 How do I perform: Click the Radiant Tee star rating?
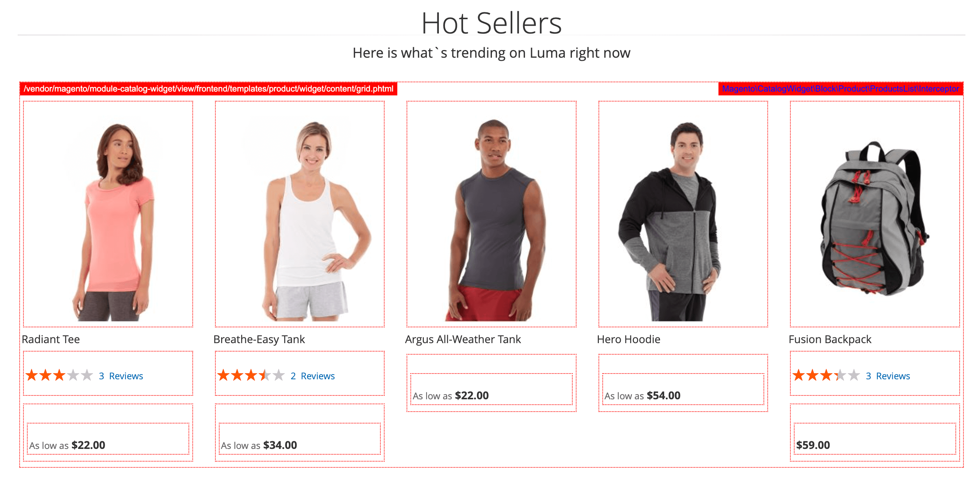59,375
